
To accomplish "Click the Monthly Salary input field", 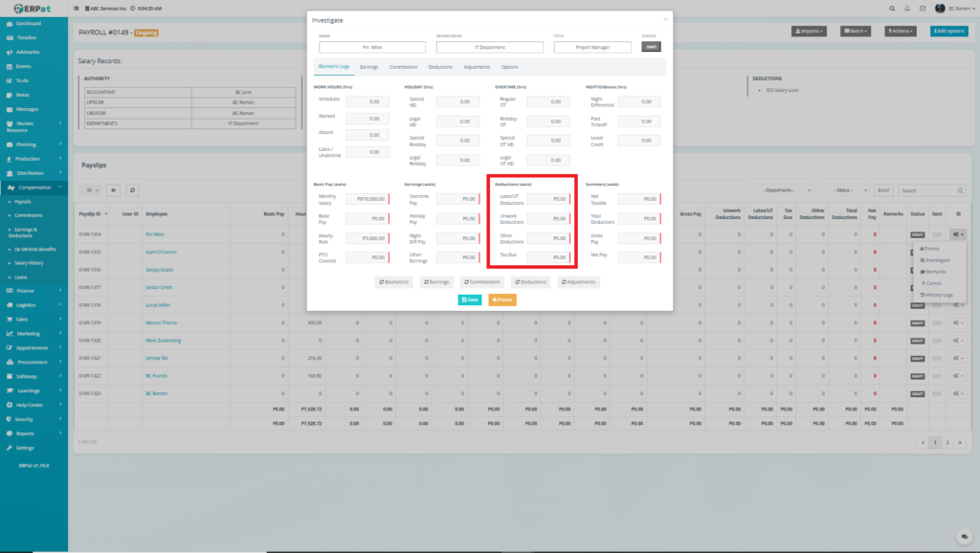I will [x=366, y=199].
